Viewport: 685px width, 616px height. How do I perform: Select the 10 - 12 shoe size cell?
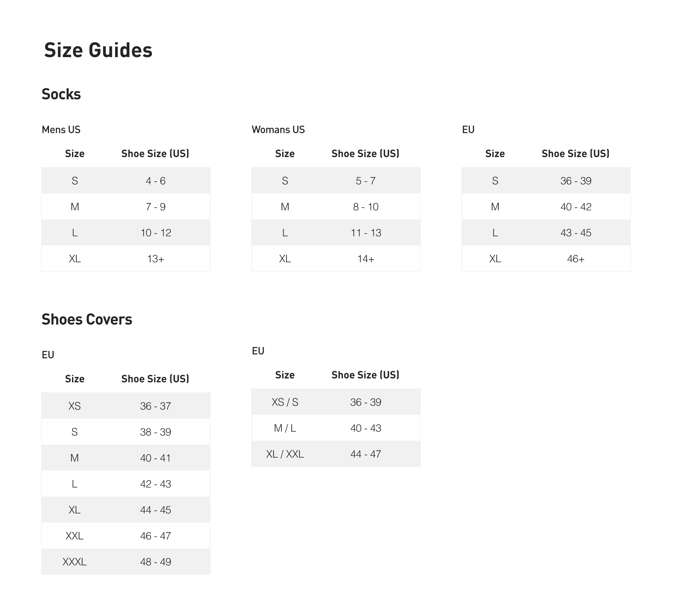(x=156, y=233)
